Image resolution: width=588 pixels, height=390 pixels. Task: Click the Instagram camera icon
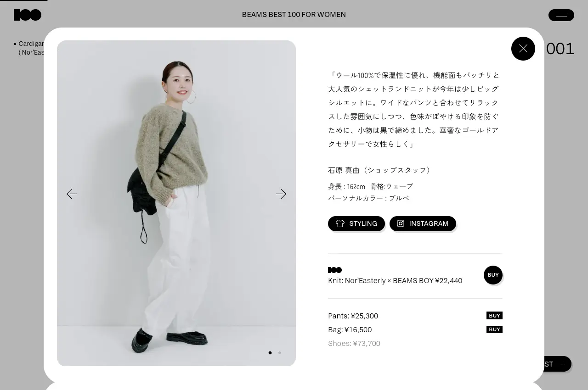pos(401,223)
